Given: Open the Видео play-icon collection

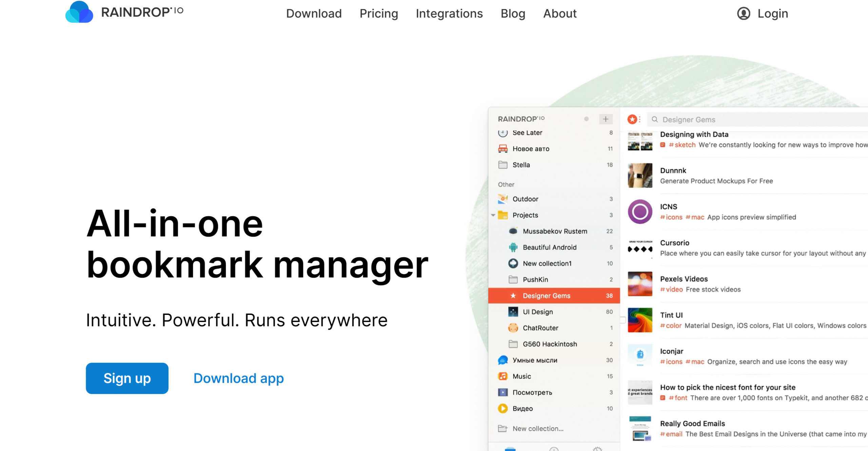Looking at the screenshot, I should pyautogui.click(x=502, y=408).
